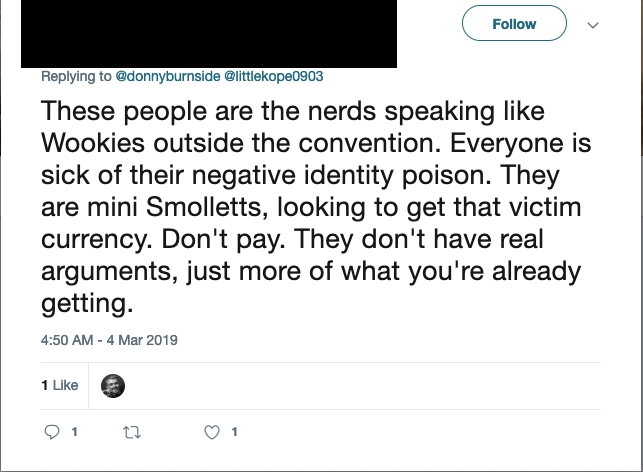Click the phrase negative identity poison

(x=342, y=176)
